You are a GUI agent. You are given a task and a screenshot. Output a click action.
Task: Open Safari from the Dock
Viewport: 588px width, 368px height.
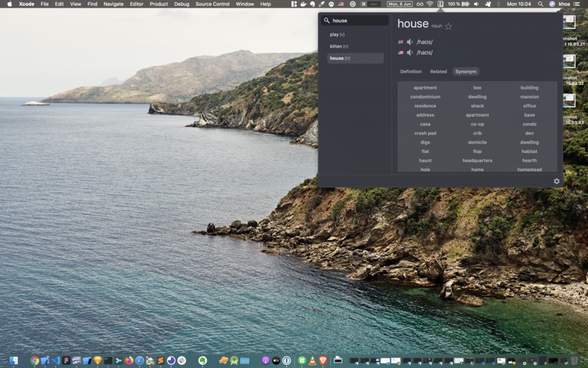(140, 361)
